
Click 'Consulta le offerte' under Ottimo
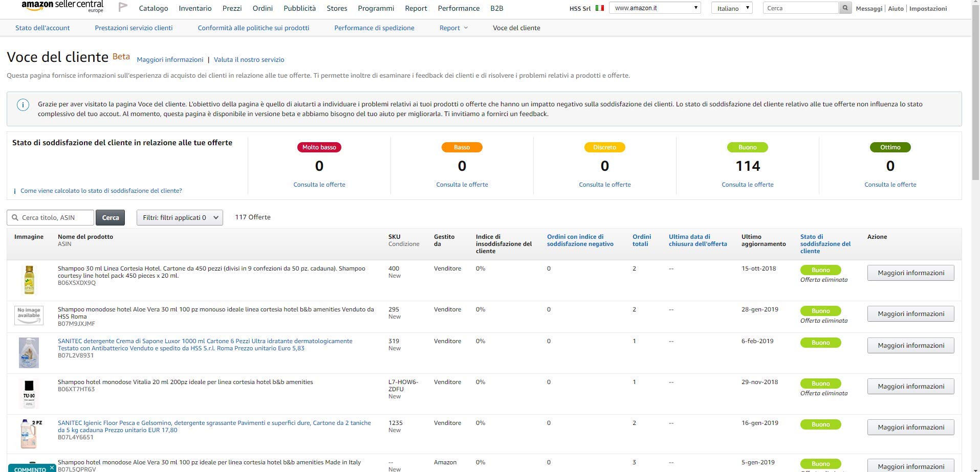(890, 185)
